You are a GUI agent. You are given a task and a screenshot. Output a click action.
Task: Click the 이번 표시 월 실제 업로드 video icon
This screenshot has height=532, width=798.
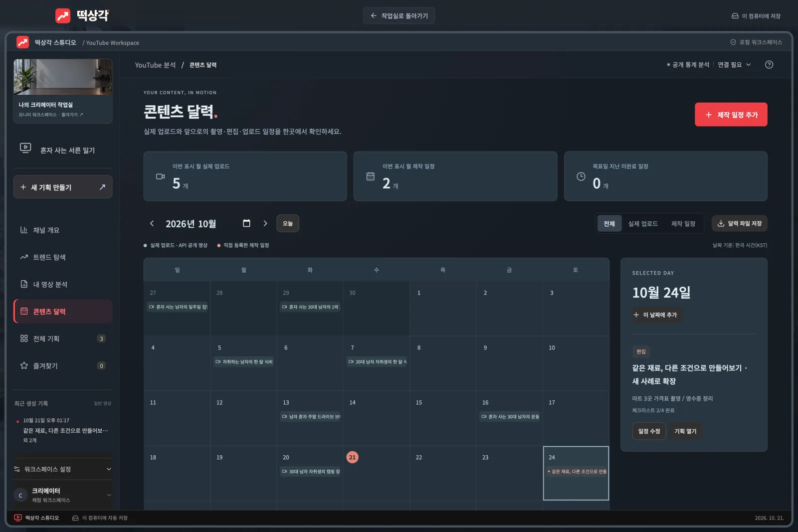point(161,177)
